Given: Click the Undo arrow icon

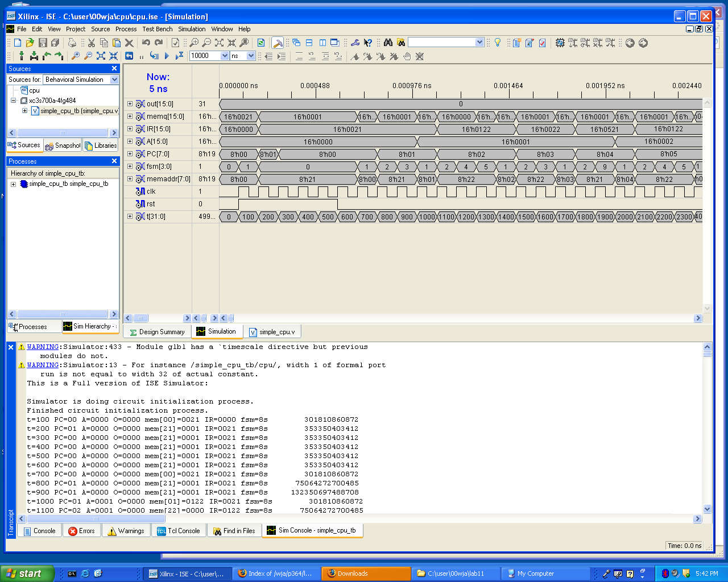Looking at the screenshot, I should point(146,43).
